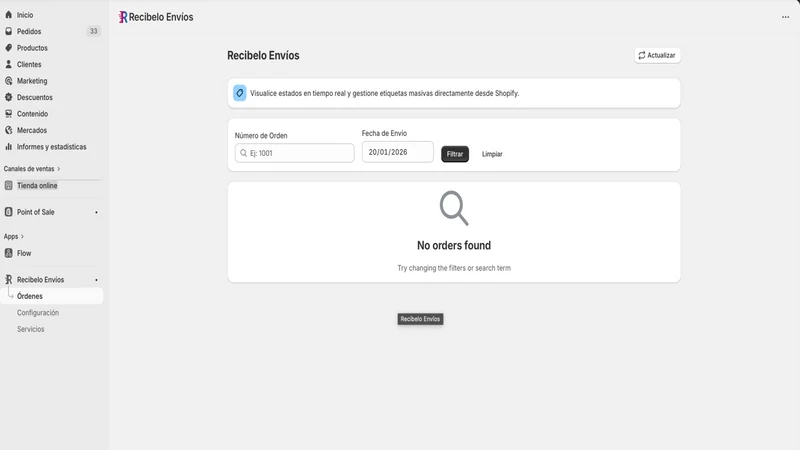Focus the Número de Orden search field
800x450 pixels.
tap(294, 153)
